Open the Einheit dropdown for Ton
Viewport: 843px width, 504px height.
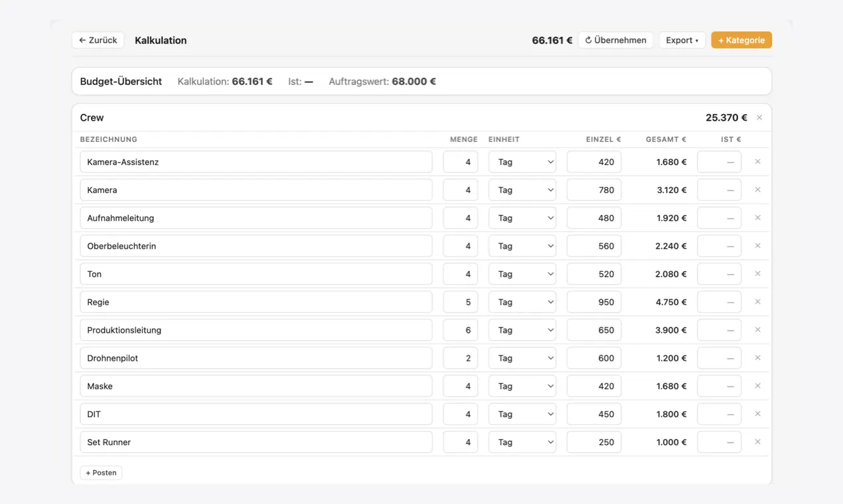coord(522,274)
